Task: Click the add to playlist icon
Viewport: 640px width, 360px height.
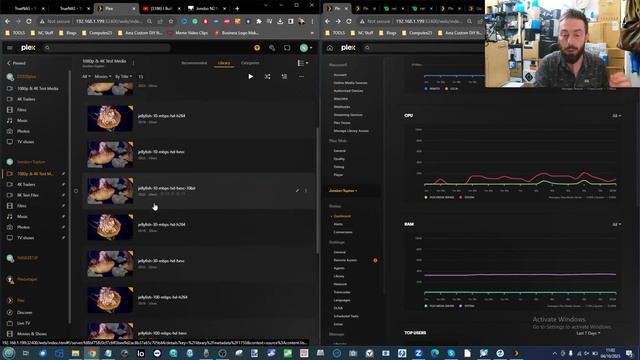Action: pyautogui.click(x=284, y=76)
